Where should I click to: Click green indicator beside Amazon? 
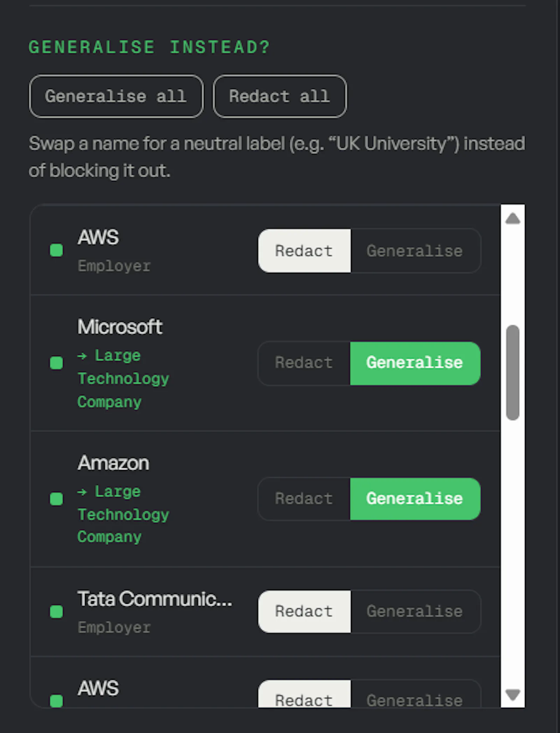click(x=56, y=499)
